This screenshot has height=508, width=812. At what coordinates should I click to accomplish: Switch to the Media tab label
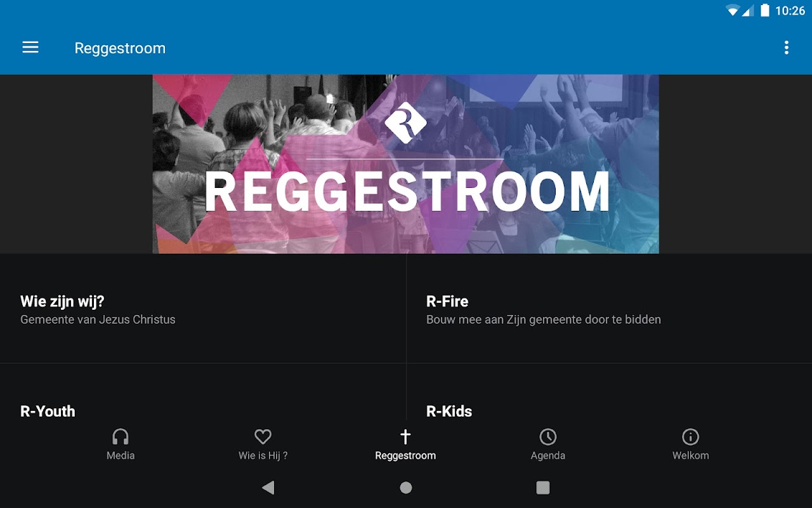pos(121,455)
